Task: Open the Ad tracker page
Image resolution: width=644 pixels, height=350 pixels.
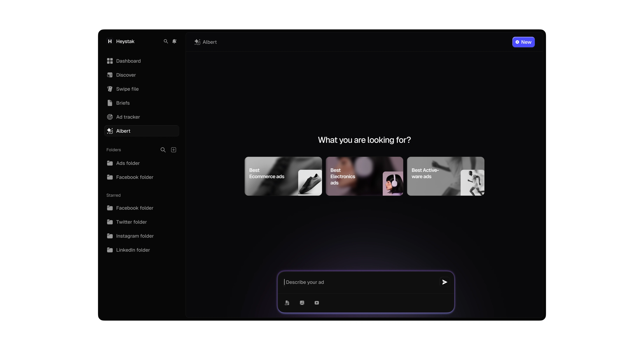Action: (128, 117)
